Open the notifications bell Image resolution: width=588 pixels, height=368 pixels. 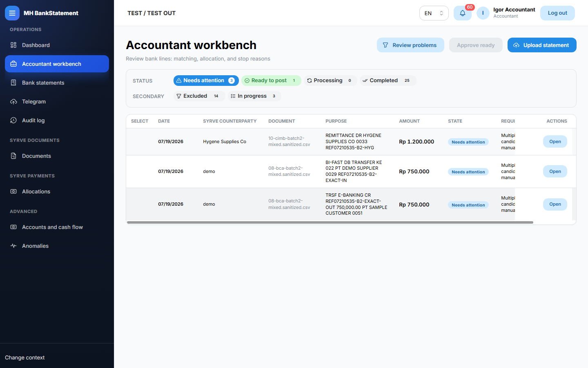463,13
